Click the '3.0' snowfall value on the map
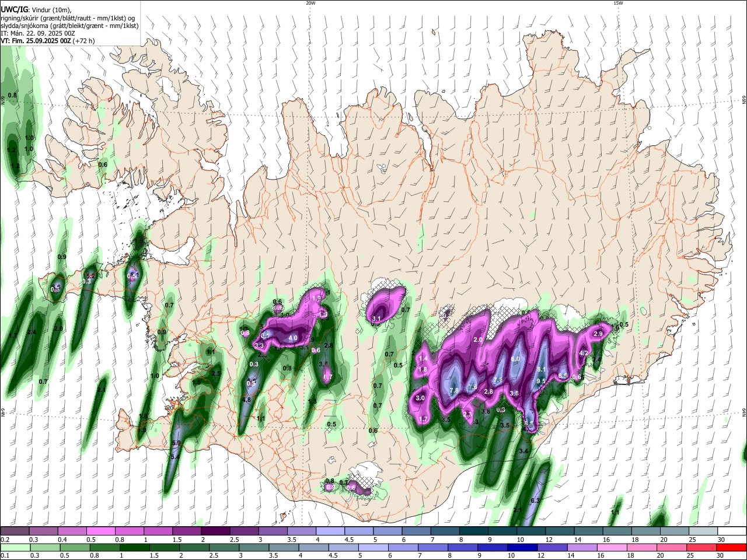Image resolution: width=747 pixels, height=560 pixels. point(420,398)
